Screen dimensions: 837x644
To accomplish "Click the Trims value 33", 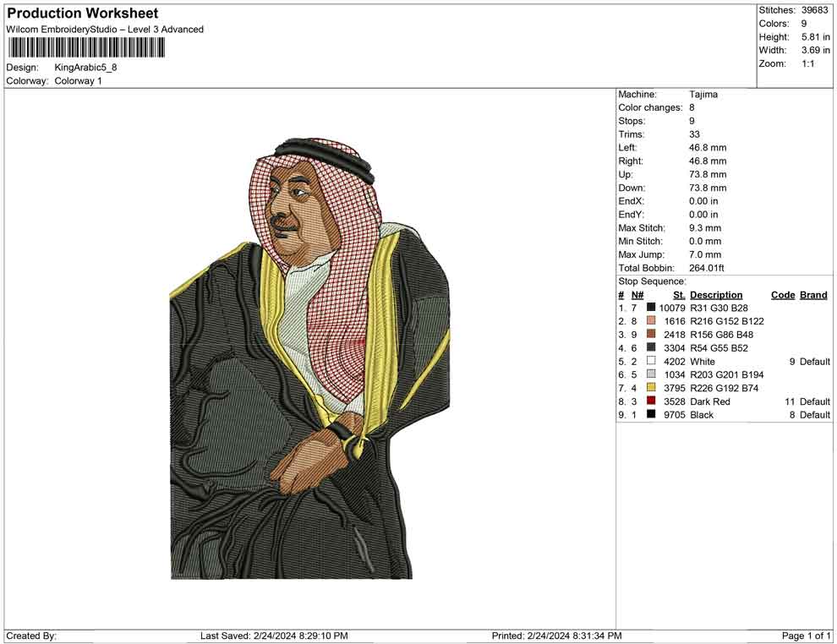I will (694, 134).
